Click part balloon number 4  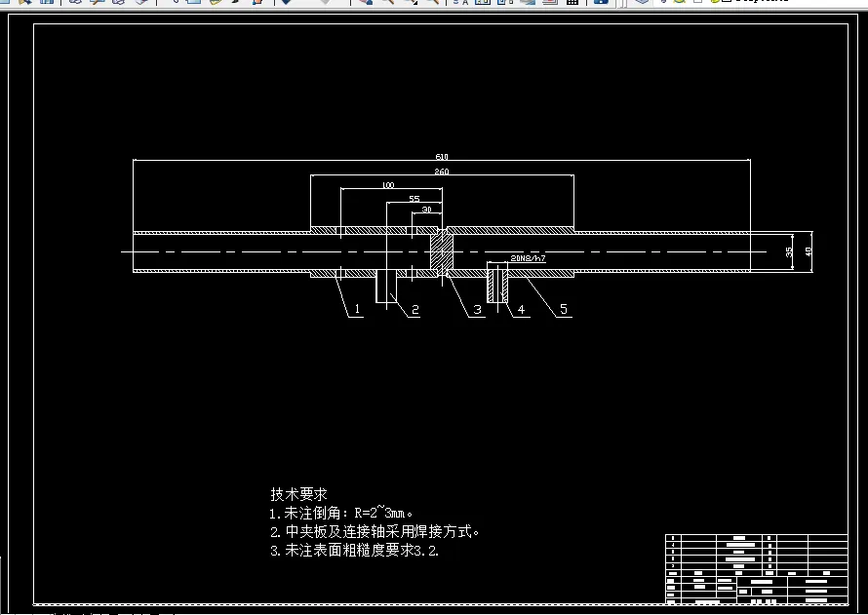[521, 310]
